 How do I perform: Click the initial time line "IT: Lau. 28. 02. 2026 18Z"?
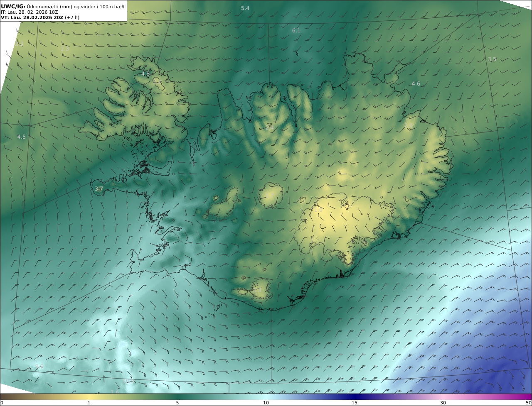pyautogui.click(x=29, y=12)
